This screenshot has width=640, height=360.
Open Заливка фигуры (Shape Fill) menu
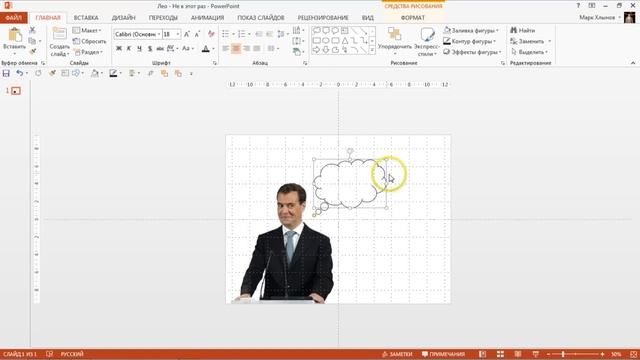(471, 30)
